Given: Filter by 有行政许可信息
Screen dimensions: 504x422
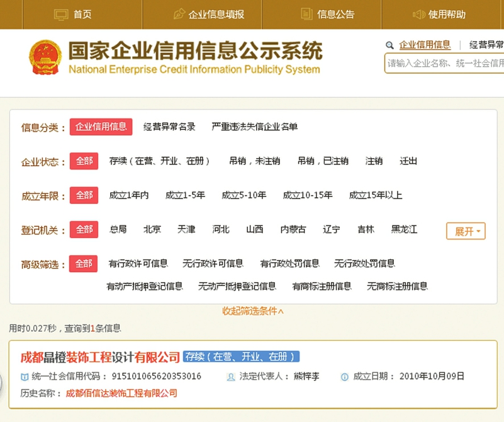Looking at the screenshot, I should pos(138,264).
